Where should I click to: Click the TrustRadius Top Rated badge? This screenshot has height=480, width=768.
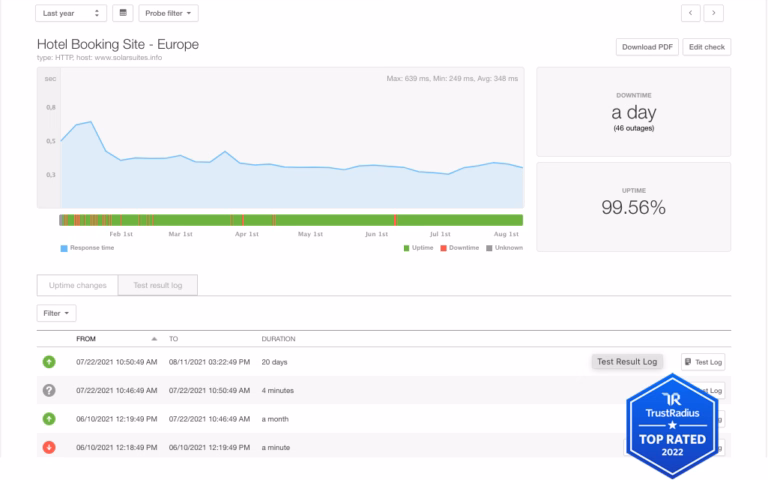(672, 426)
